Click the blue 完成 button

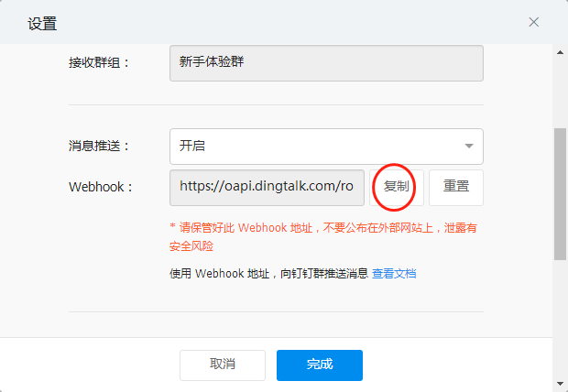[x=320, y=365]
